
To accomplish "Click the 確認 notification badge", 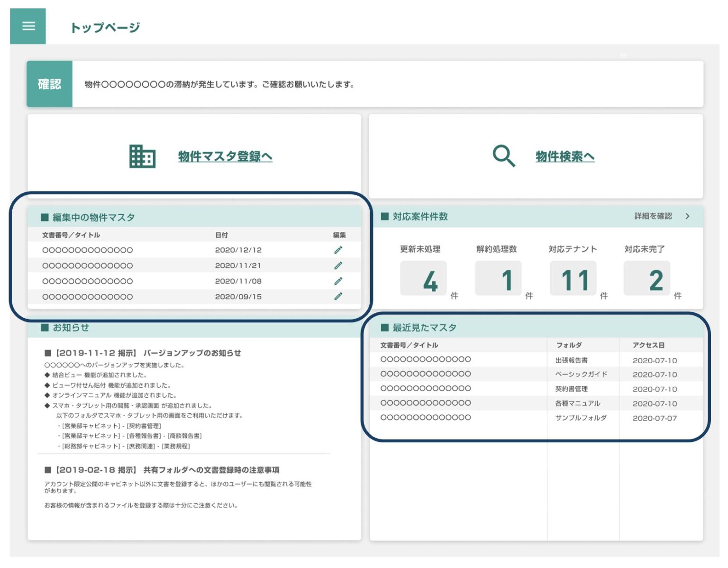I will [x=49, y=83].
